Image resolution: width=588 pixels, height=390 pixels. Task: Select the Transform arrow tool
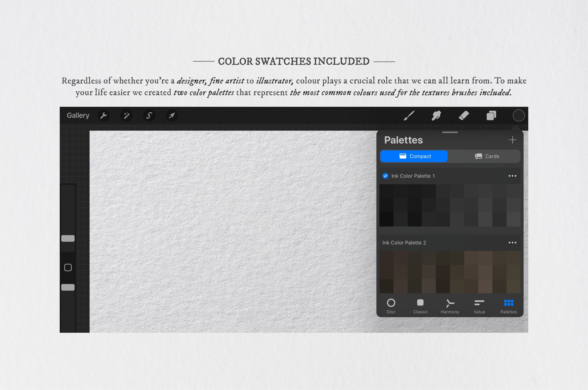coord(172,115)
